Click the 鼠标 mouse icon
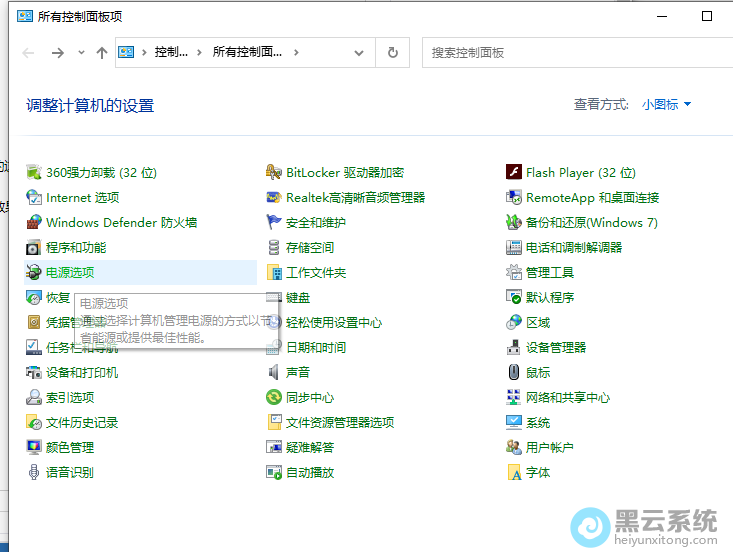Image resolution: width=733 pixels, height=552 pixels. tap(514, 372)
